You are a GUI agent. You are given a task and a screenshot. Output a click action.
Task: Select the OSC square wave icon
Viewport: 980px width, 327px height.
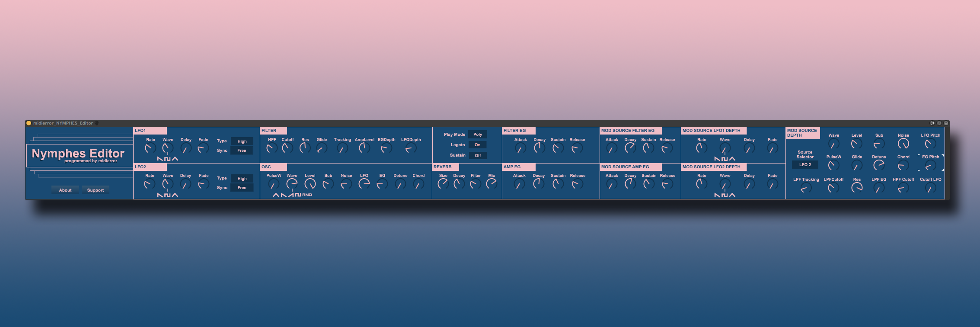click(x=298, y=195)
